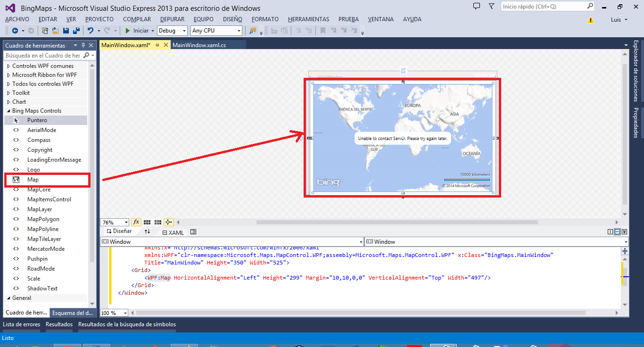This screenshot has height=347, width=644.
Task: Open Resultados de la búsqueda de símbolos
Action: [127, 324]
